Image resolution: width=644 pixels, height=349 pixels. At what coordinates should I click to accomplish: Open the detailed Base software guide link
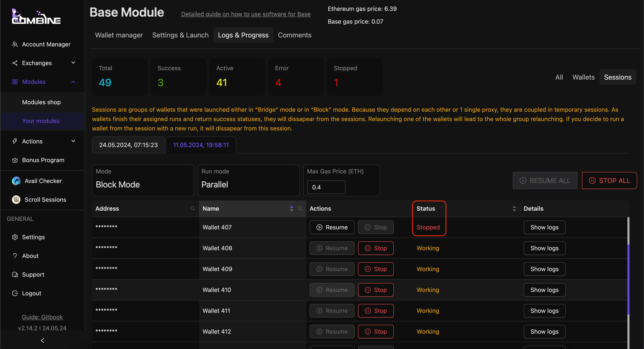point(246,14)
